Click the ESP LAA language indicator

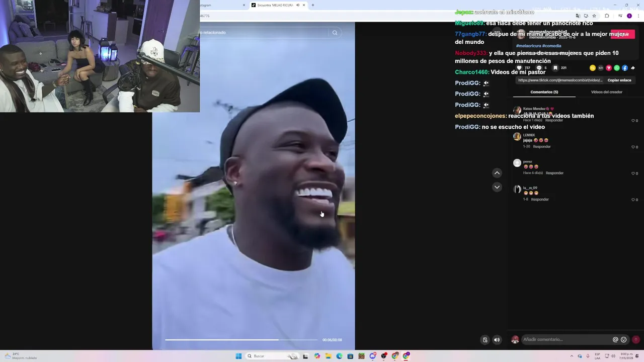click(x=597, y=356)
